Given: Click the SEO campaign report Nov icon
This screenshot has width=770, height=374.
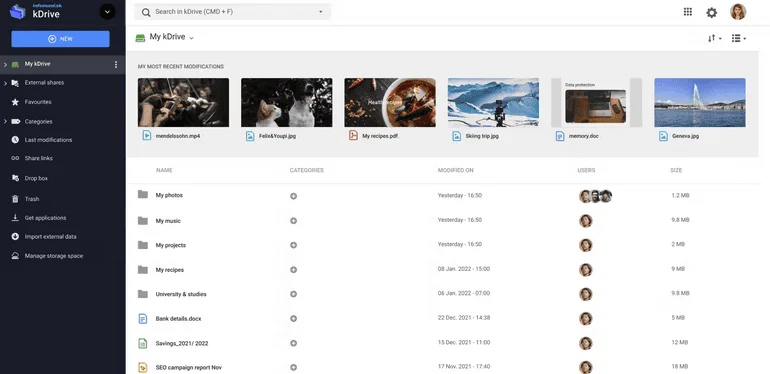Looking at the screenshot, I should 143,367.
